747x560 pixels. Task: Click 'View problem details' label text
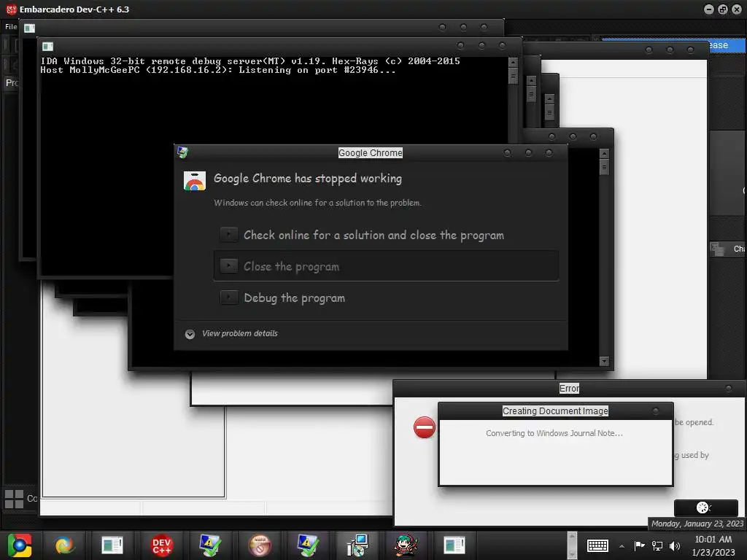[x=239, y=333]
